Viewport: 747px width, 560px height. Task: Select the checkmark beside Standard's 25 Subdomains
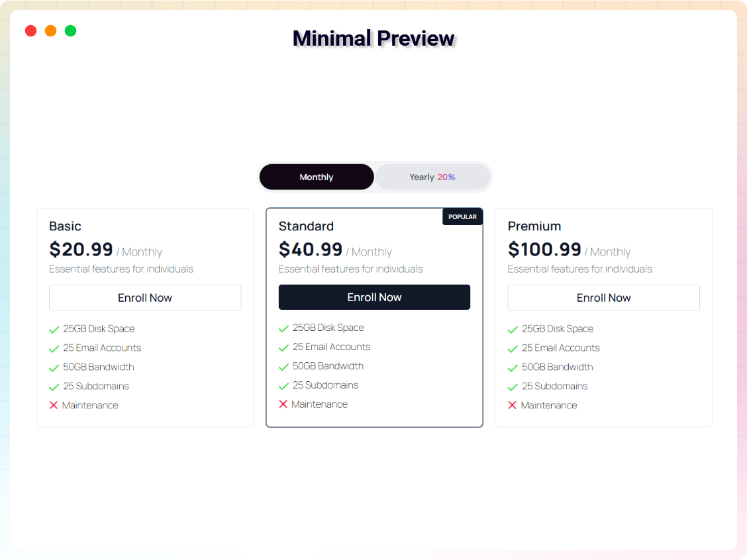tap(283, 385)
